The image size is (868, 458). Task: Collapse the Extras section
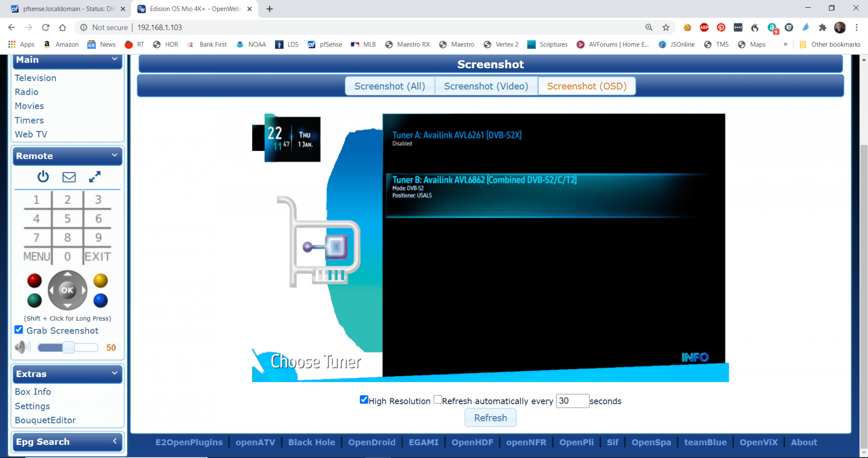click(115, 373)
